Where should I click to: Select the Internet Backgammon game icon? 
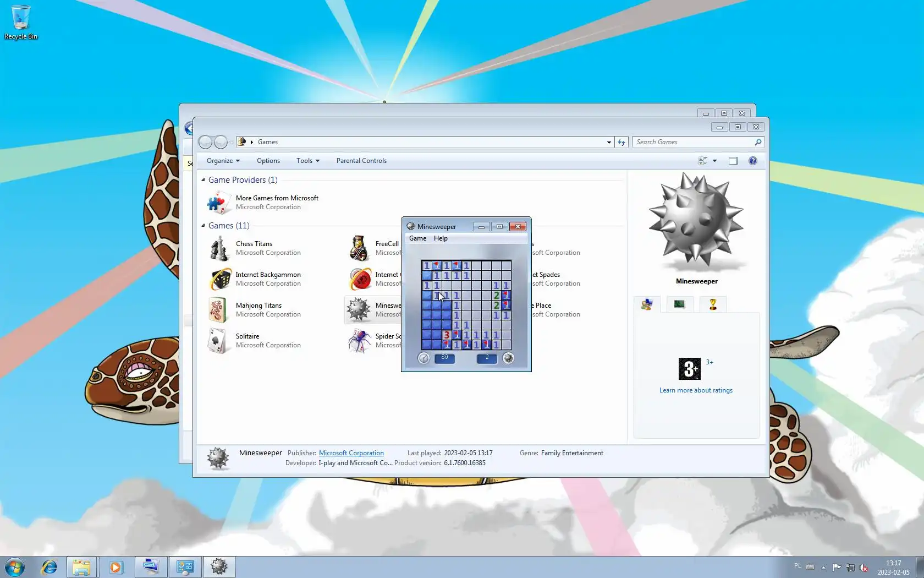coord(221,279)
